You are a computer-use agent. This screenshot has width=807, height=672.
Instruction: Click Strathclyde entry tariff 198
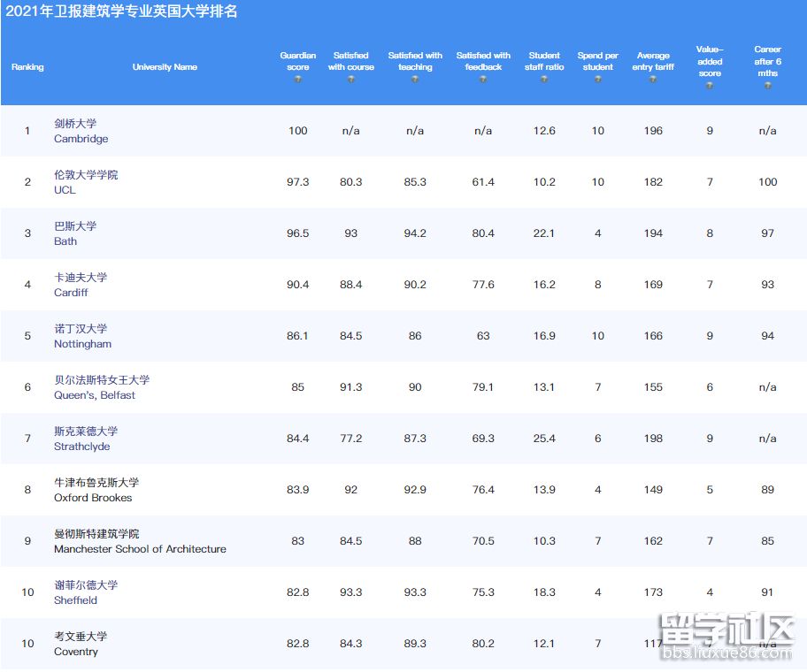(653, 439)
